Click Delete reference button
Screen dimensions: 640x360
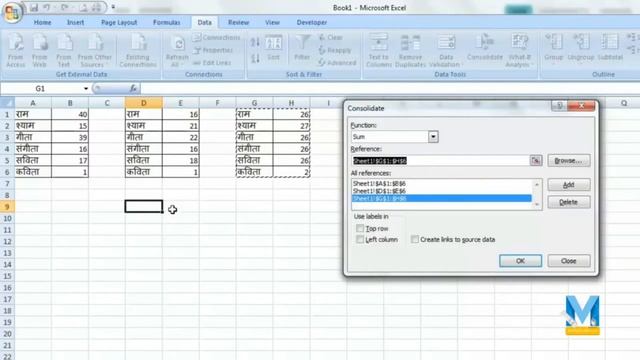click(569, 202)
